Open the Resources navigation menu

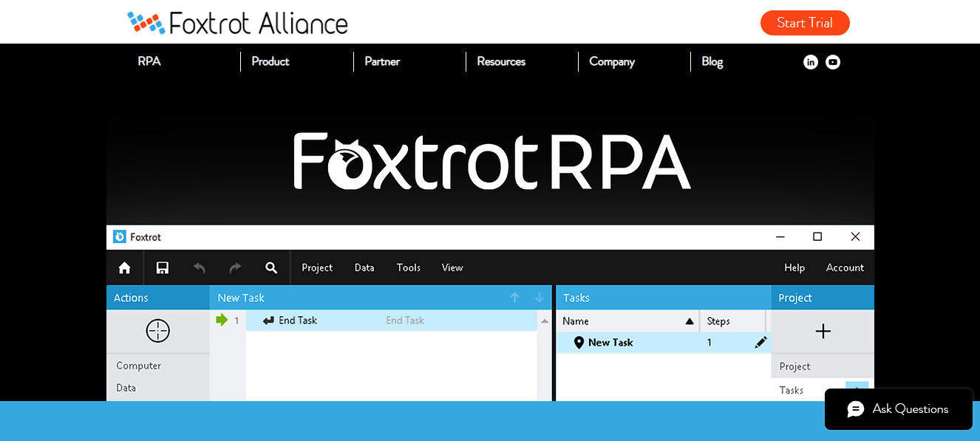point(501,61)
